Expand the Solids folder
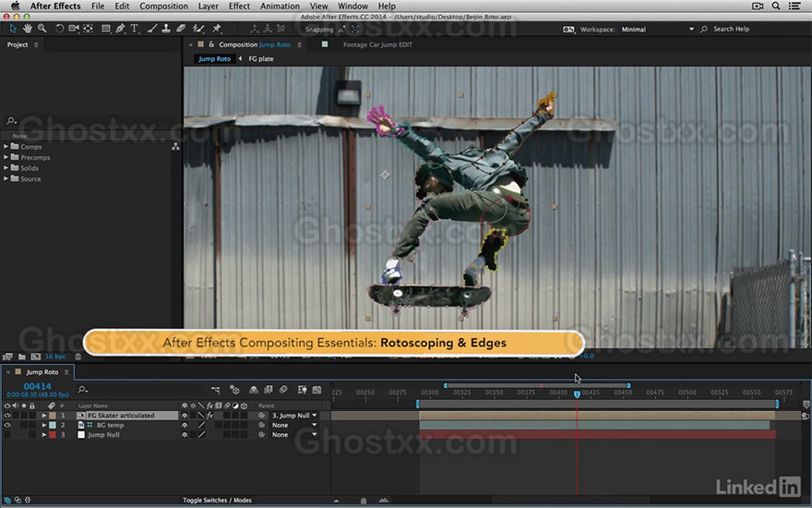Image resolution: width=812 pixels, height=508 pixels. pos(6,168)
